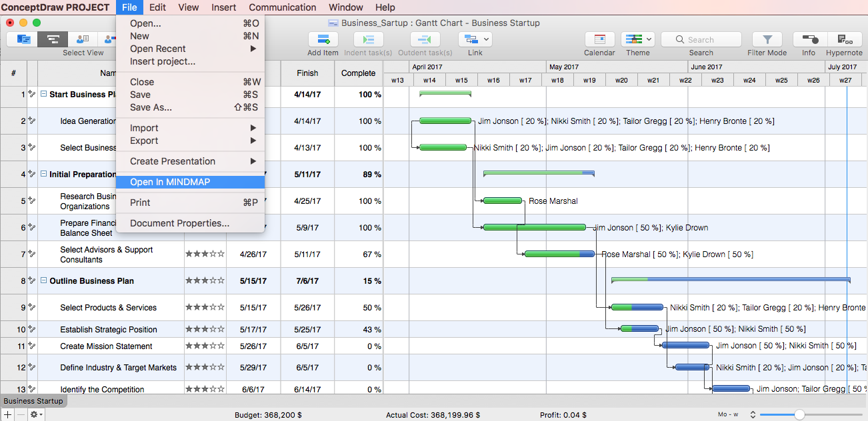The width and height of the screenshot is (868, 421).
Task: Click the task type icon in row 5
Action: tap(32, 201)
